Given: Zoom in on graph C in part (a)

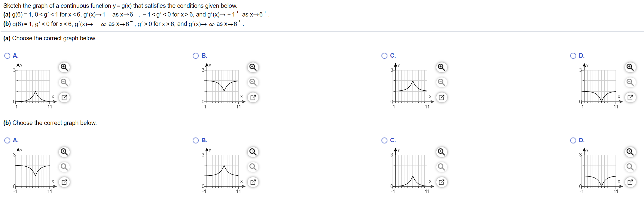Looking at the screenshot, I should tap(441, 68).
